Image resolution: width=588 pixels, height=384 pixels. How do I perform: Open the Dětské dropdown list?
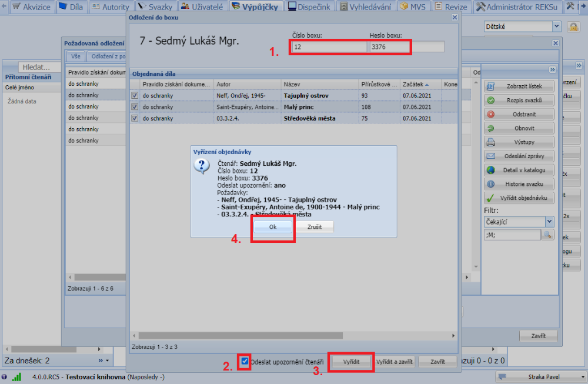pyautogui.click(x=556, y=26)
